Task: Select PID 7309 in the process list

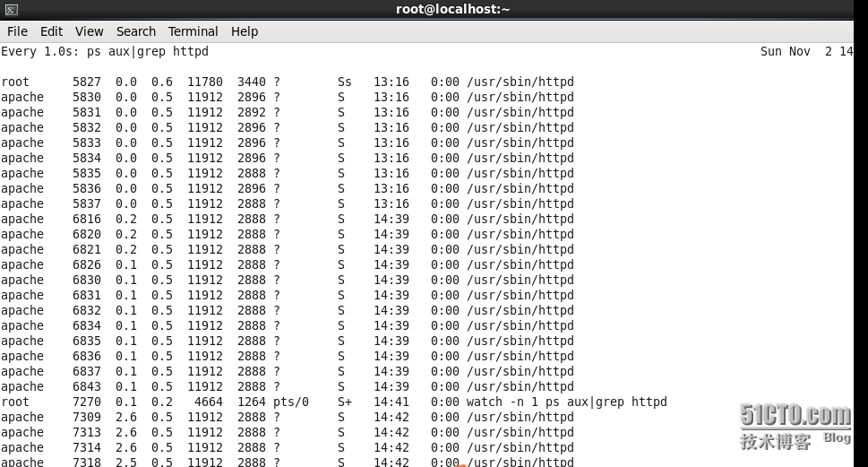Action: tap(87, 417)
